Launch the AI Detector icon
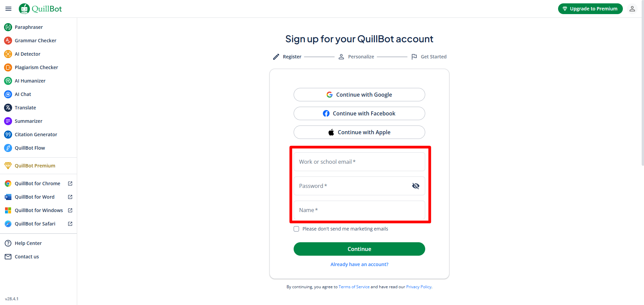The width and height of the screenshot is (644, 305). 8,54
